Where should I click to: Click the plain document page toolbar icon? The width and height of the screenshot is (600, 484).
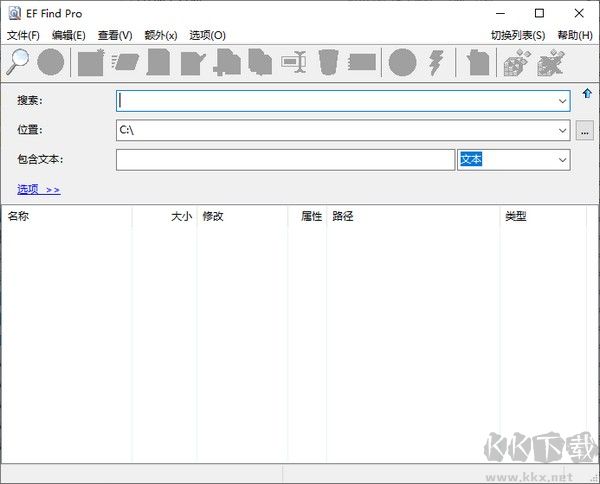point(158,62)
